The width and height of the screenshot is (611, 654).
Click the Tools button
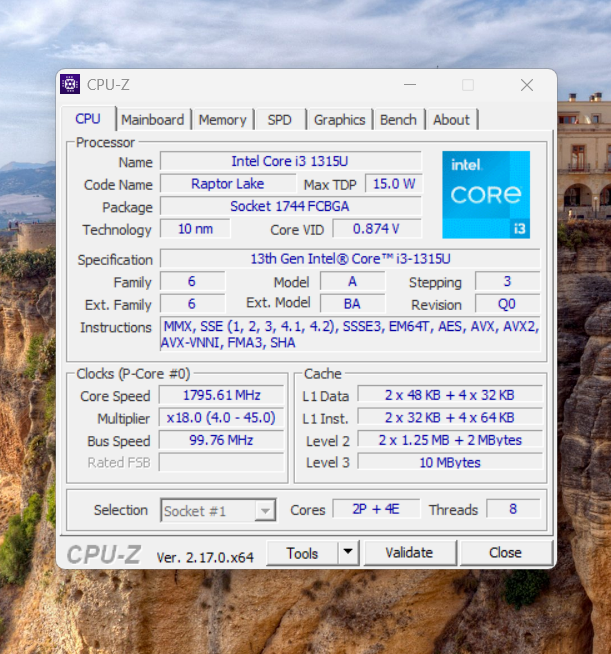point(302,553)
